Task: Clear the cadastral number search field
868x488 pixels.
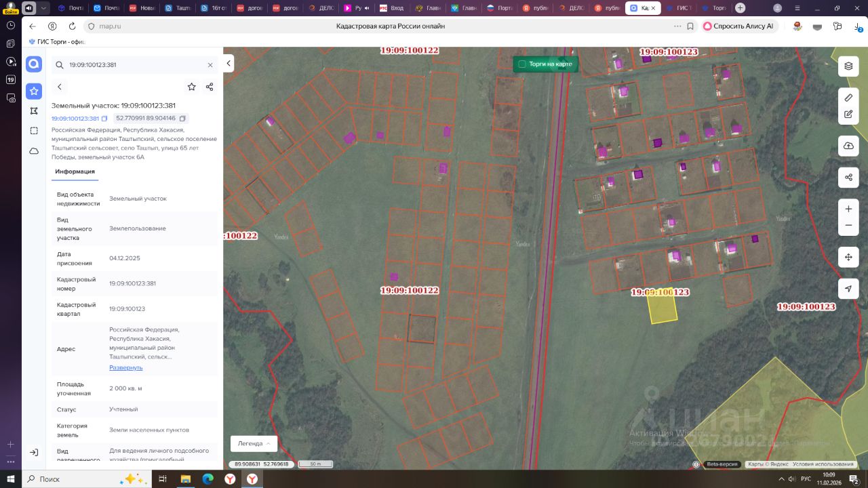Action: point(210,65)
